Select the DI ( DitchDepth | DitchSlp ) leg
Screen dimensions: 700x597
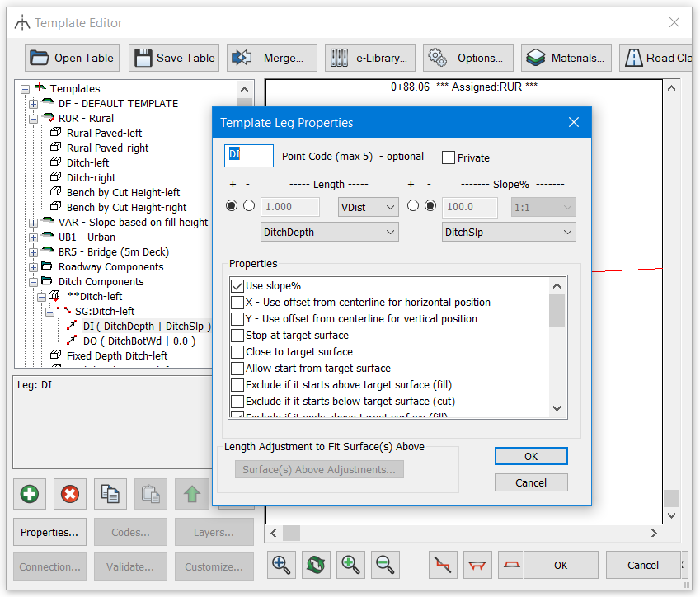point(147,327)
